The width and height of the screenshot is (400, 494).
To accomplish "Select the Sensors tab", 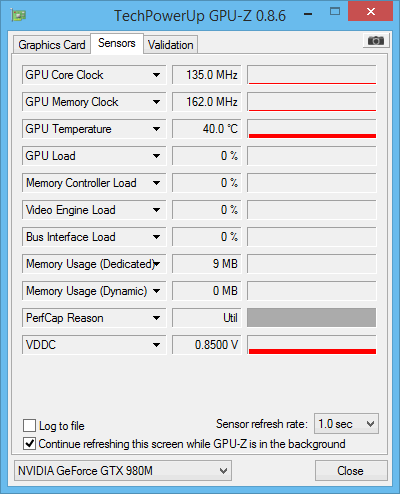I will 117,43.
